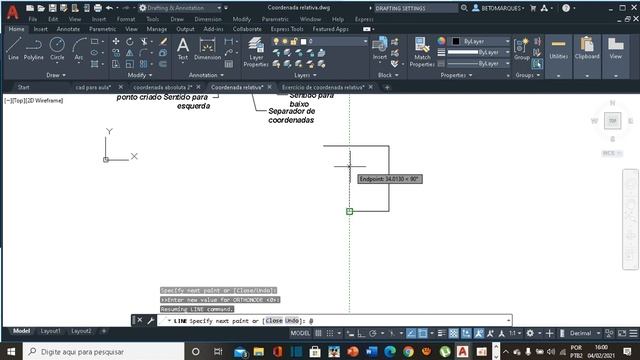
Task: Choose the Move tool in Modify panel
Action: (116, 41)
